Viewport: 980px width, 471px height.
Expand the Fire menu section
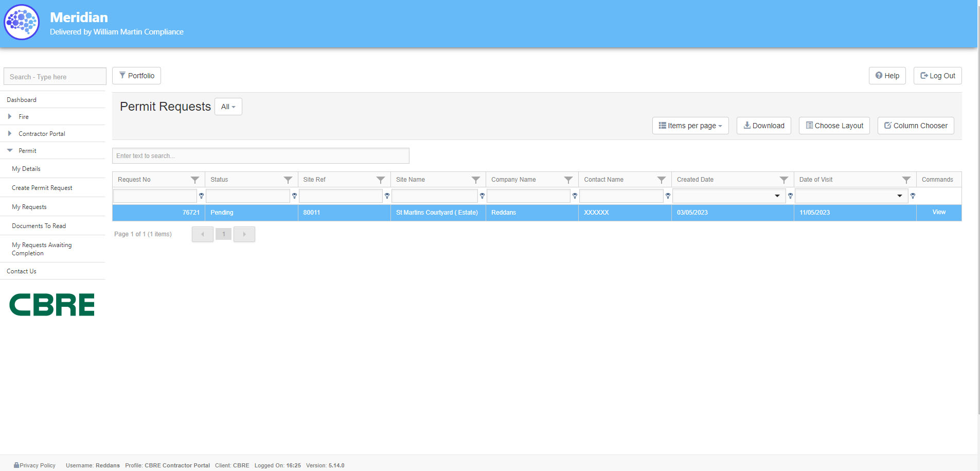[x=10, y=117]
